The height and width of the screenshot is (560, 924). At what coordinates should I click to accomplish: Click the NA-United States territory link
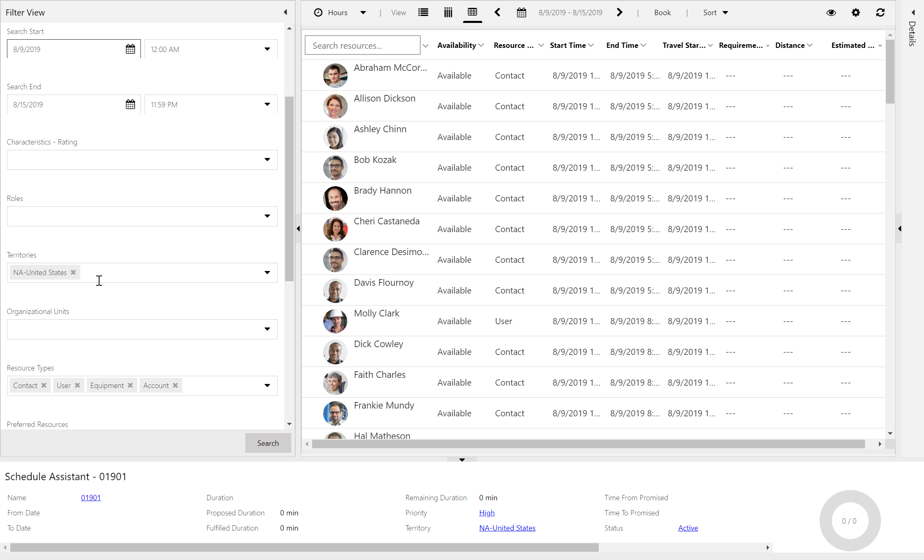[x=507, y=528]
